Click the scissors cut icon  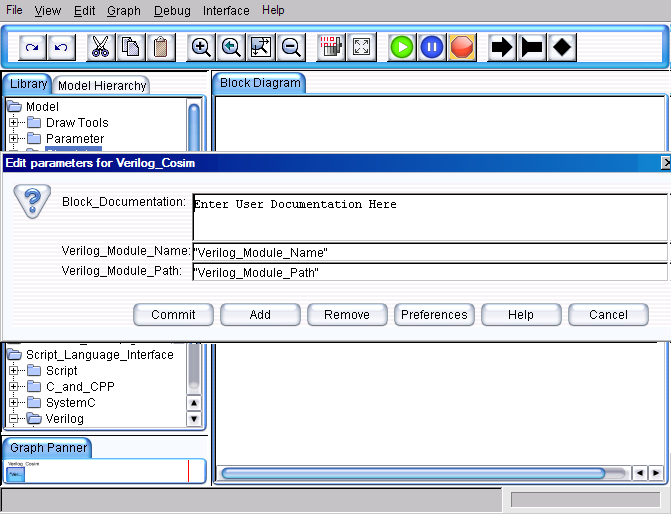point(101,47)
